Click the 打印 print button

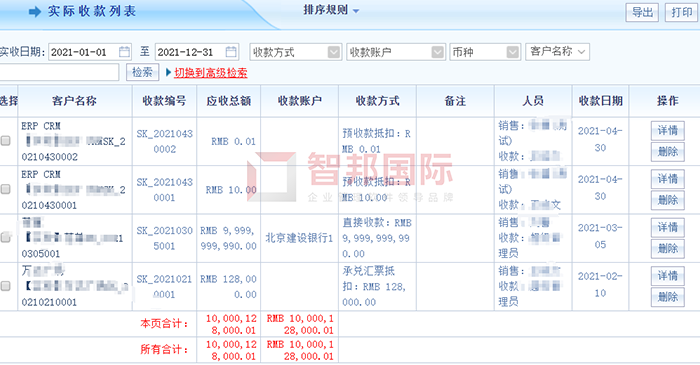pyautogui.click(x=681, y=12)
